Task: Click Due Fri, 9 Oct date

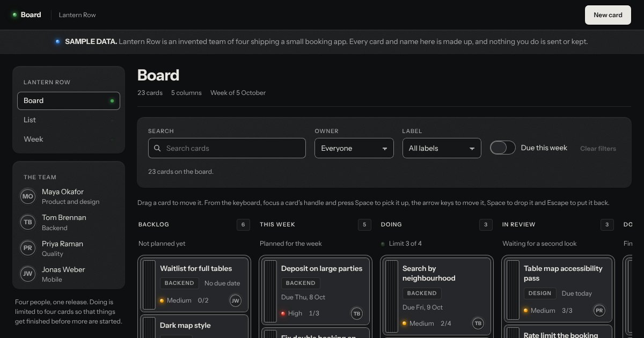Action: (423, 307)
